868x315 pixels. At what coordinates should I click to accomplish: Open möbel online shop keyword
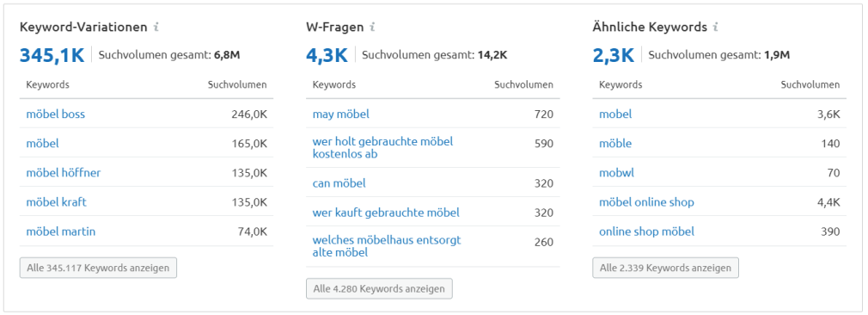point(646,202)
